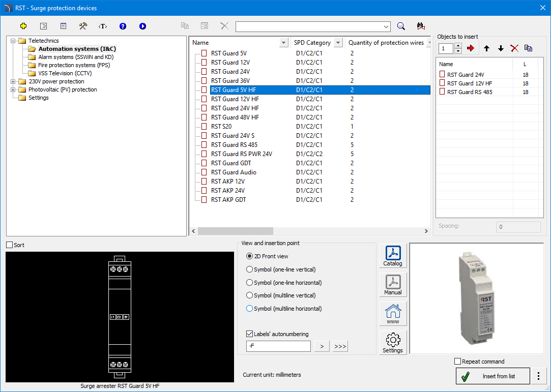The image size is (551, 392).
Task: Click the RST Guard 12V symbol icon
Action: pos(204,62)
